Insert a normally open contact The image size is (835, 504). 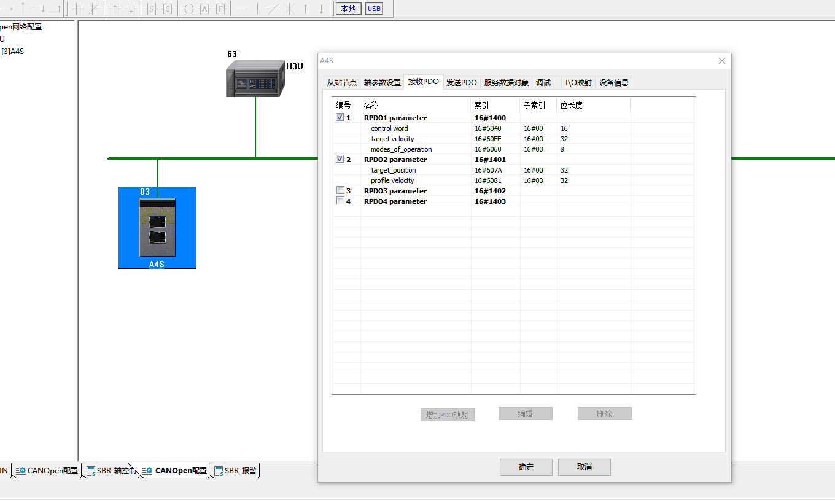[79, 9]
